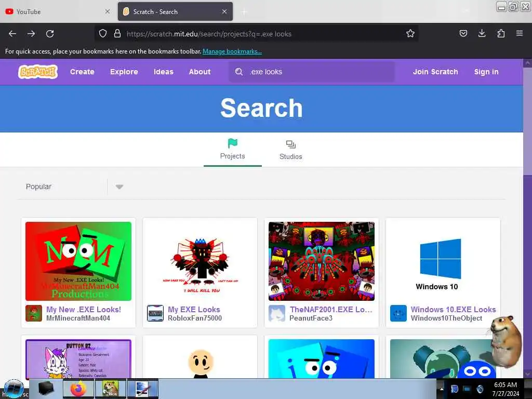Open the Pocket save icon
Viewport: 532px width, 399px height.
pyautogui.click(x=463, y=34)
